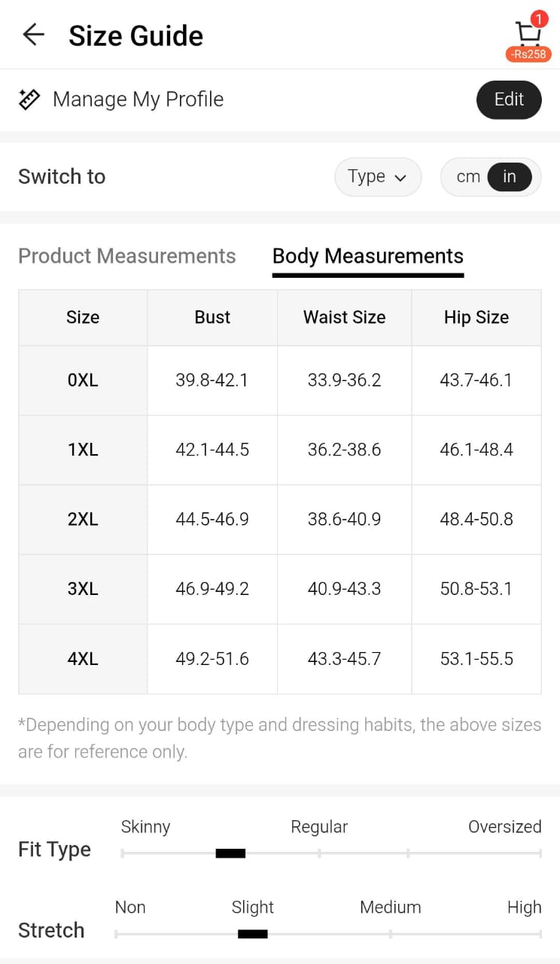Click the Bust column header
Screen dimensions: 560x964
pos(212,318)
